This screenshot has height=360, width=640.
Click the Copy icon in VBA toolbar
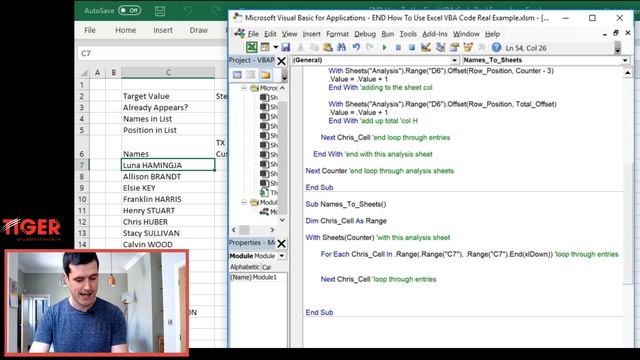(x=314, y=47)
